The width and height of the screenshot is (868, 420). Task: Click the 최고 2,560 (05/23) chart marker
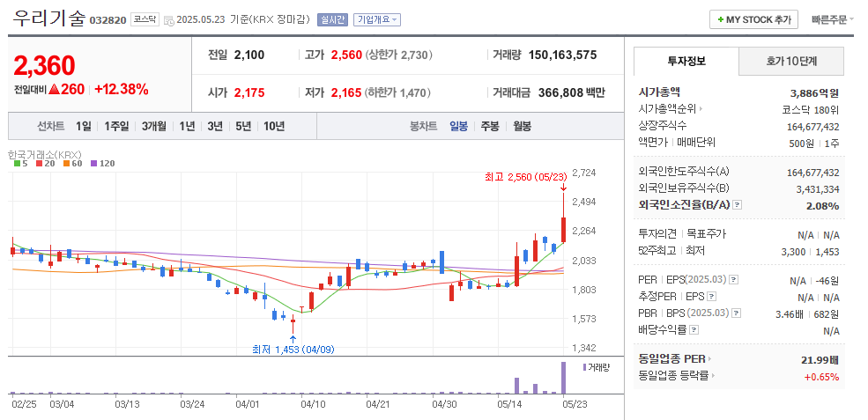[526, 177]
